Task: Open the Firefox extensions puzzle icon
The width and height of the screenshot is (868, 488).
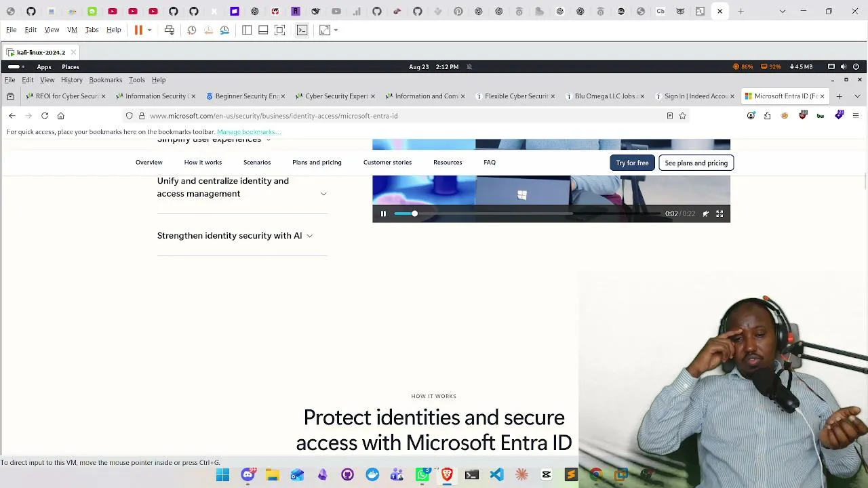Action: (x=767, y=116)
